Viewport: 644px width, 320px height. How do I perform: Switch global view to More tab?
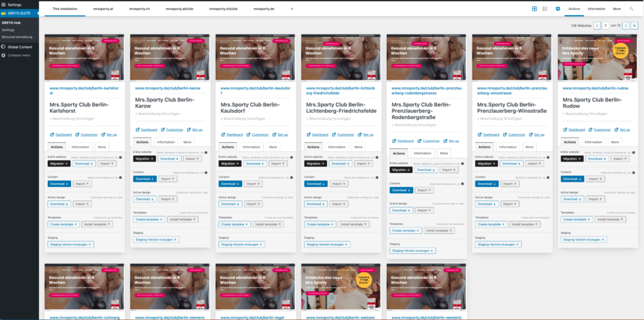(617, 9)
